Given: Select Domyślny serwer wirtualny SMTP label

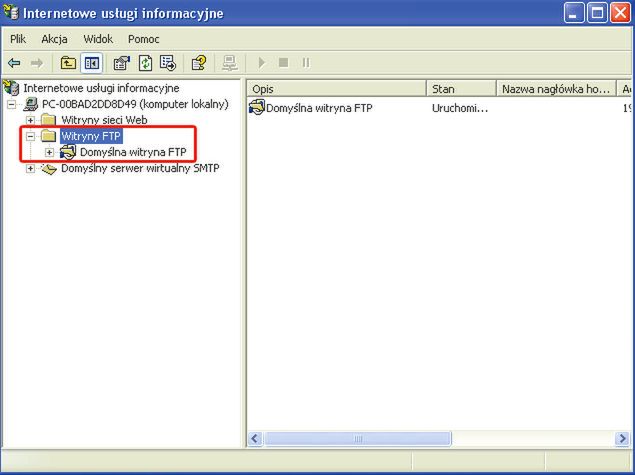Looking at the screenshot, I should pyautogui.click(x=140, y=168).
